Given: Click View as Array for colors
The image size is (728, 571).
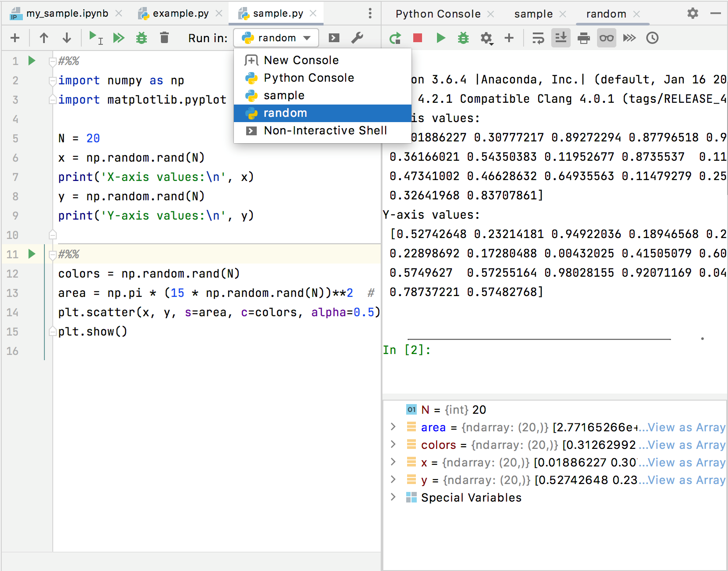Looking at the screenshot, I should point(686,445).
